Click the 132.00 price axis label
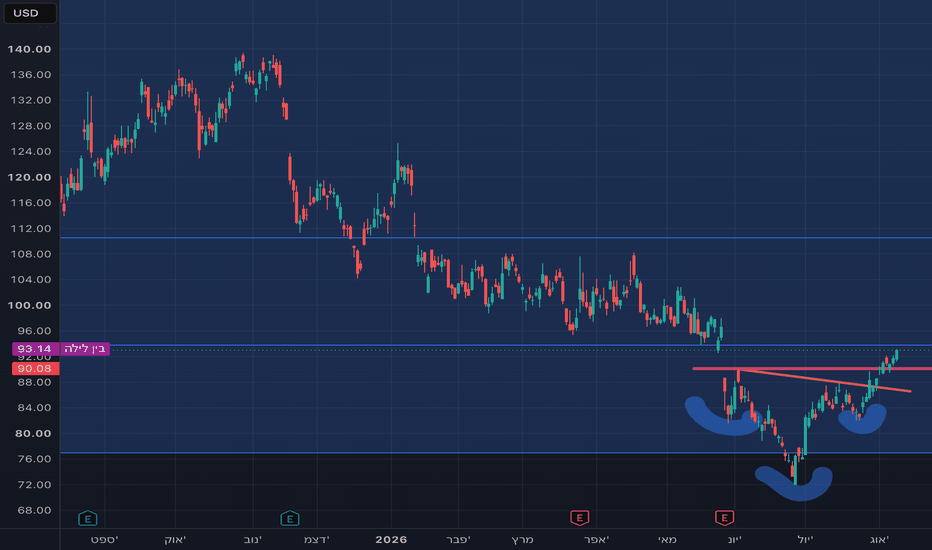This screenshot has width=932, height=550. 31,100
